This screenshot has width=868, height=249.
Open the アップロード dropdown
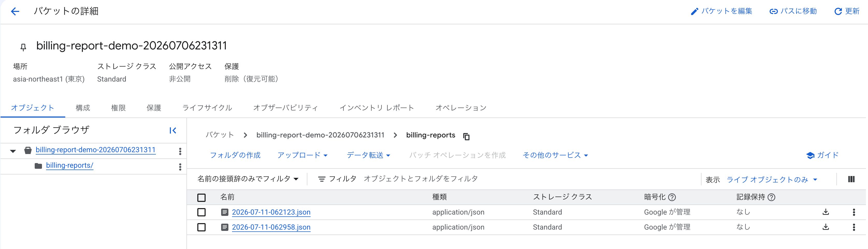point(302,155)
